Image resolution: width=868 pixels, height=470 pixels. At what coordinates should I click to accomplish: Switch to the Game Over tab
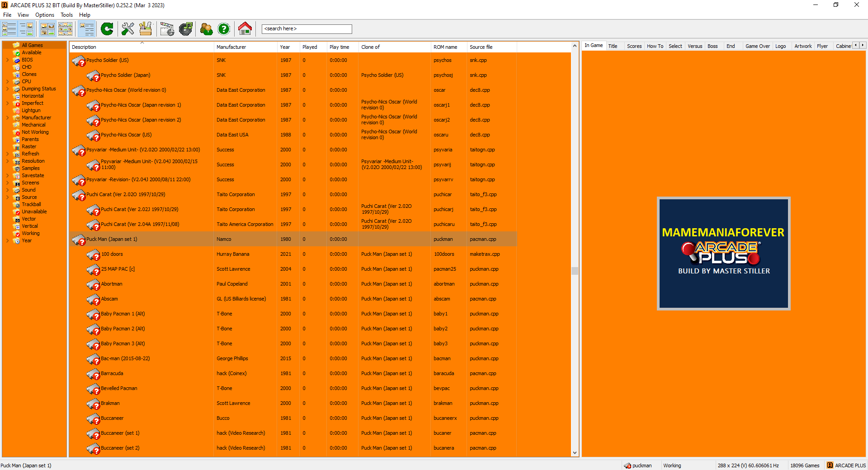tap(757, 46)
